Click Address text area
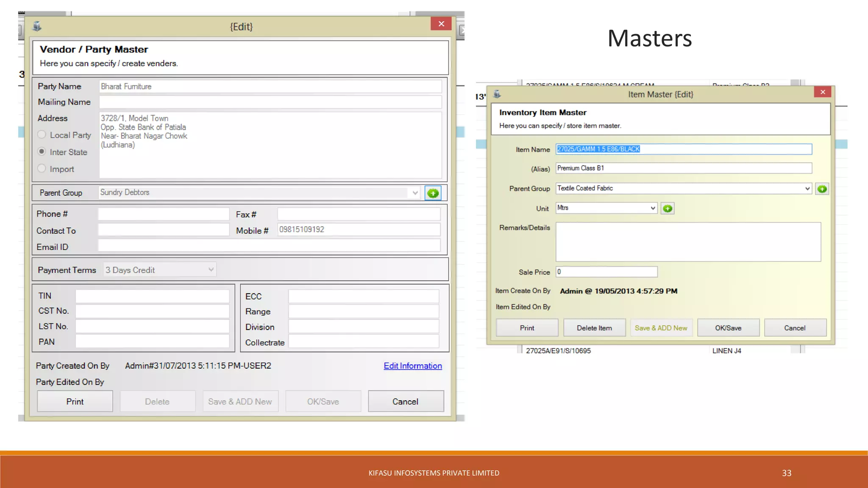 (270, 145)
